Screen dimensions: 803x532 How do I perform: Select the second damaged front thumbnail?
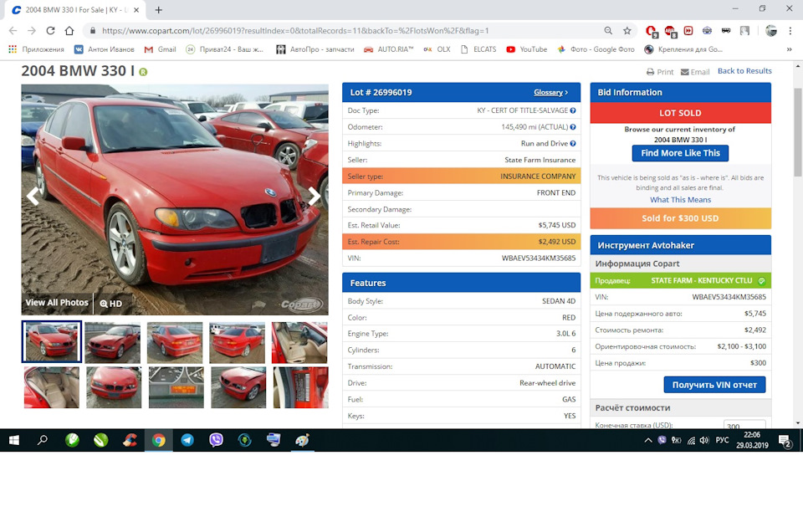click(113, 343)
